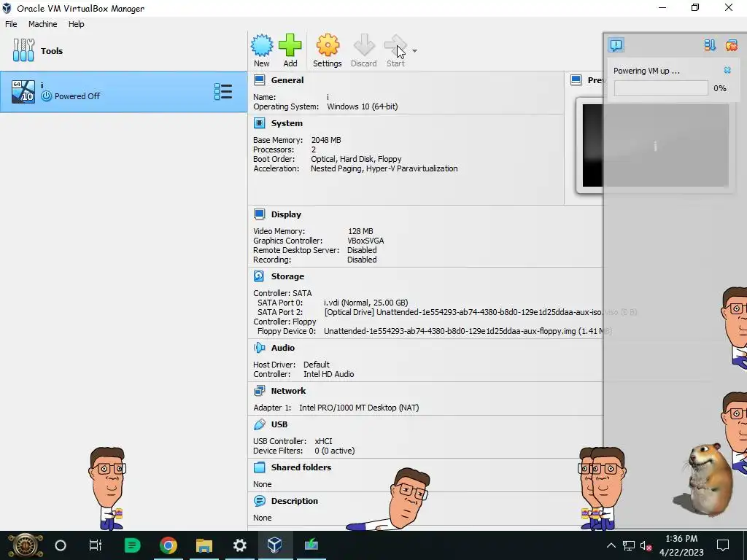Click the 'VBoxSVGA' graphics controller value

pyautogui.click(x=365, y=241)
